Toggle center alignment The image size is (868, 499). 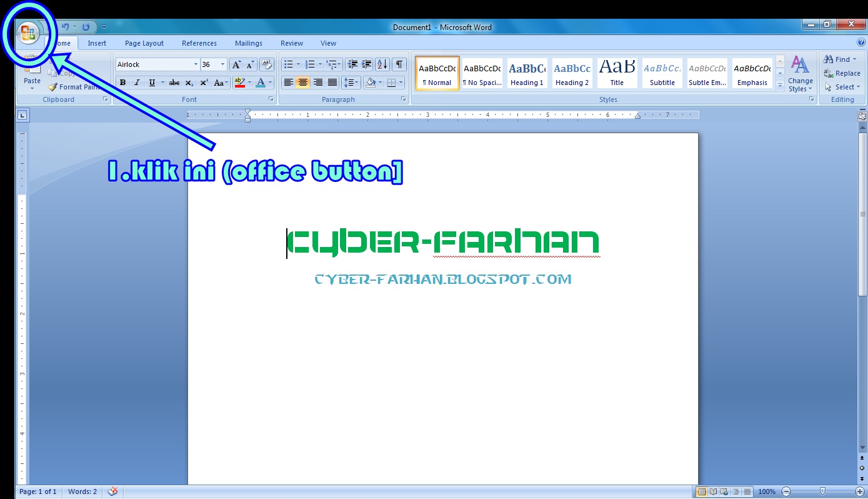303,83
